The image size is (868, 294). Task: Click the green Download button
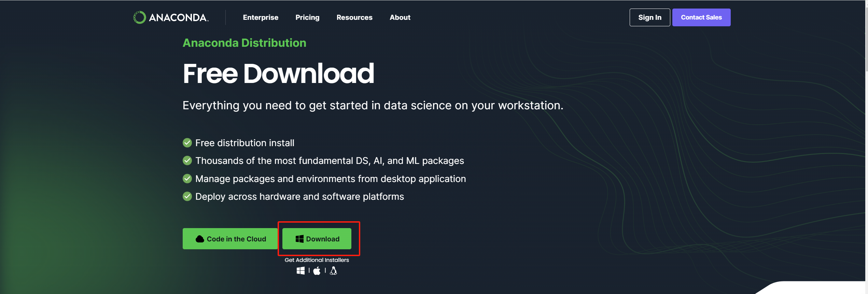(x=317, y=239)
